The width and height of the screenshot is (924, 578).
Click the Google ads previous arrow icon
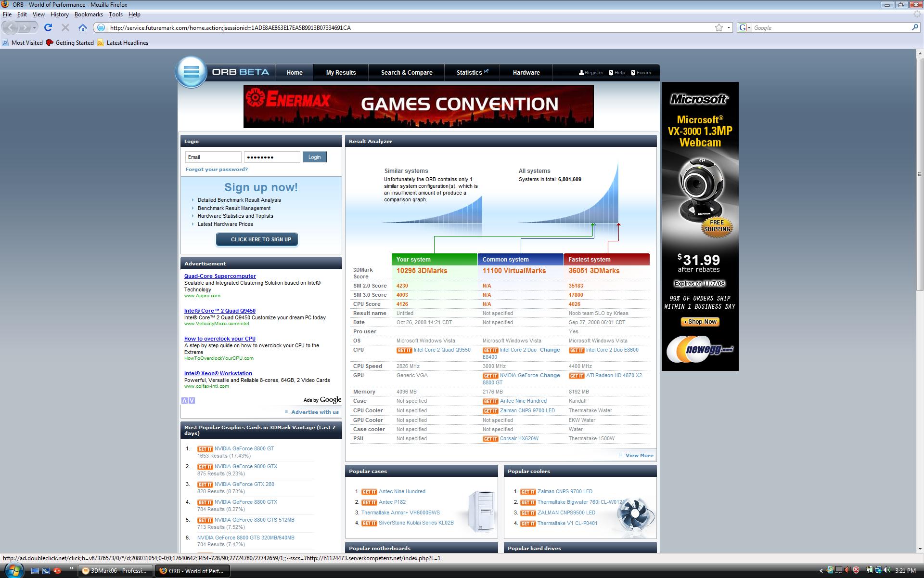(x=184, y=401)
